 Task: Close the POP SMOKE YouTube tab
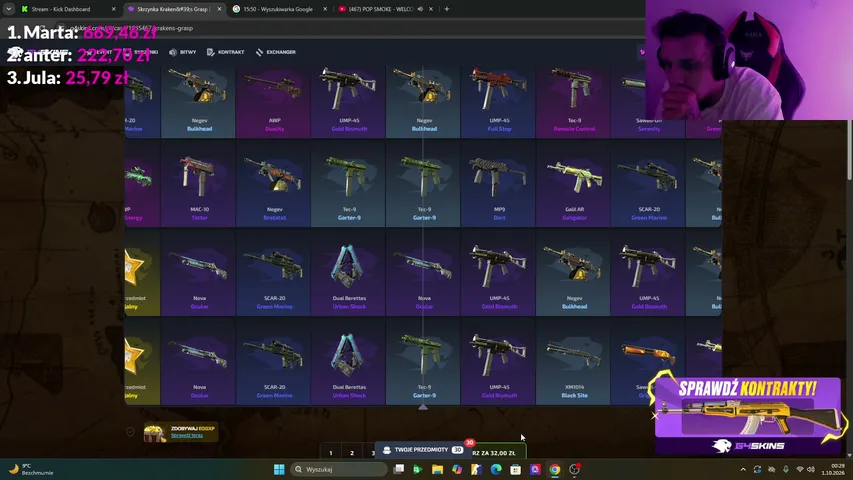click(x=431, y=9)
